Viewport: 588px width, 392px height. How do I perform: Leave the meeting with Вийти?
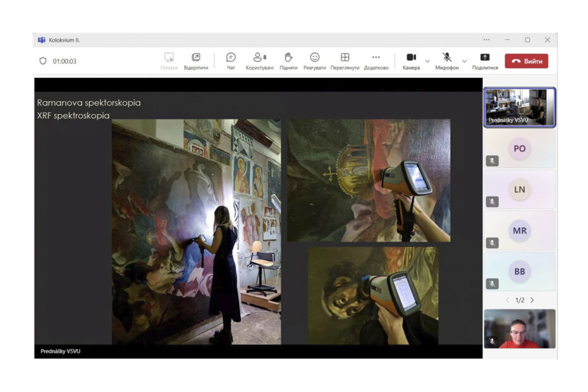tap(527, 61)
